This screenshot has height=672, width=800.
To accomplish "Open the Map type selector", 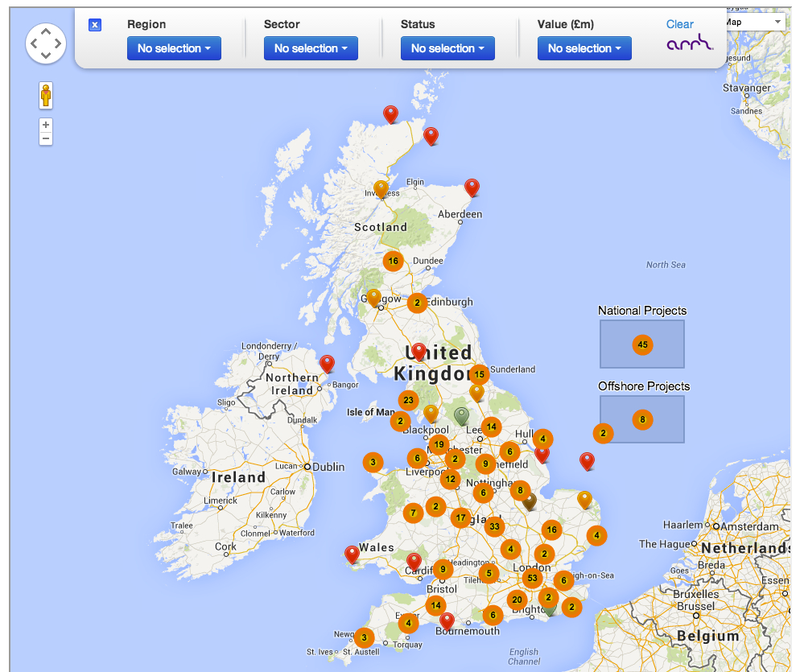I will point(754,22).
